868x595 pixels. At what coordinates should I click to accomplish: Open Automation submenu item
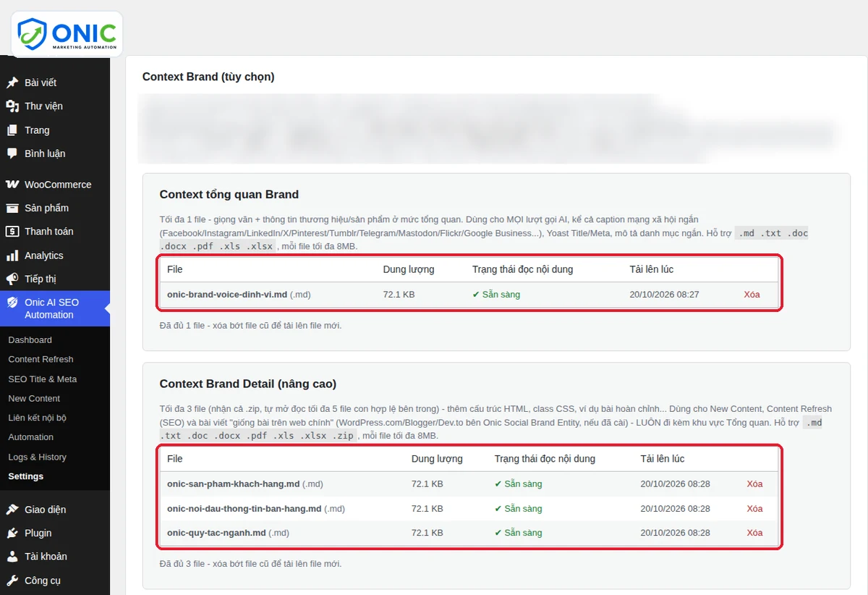tap(30, 437)
